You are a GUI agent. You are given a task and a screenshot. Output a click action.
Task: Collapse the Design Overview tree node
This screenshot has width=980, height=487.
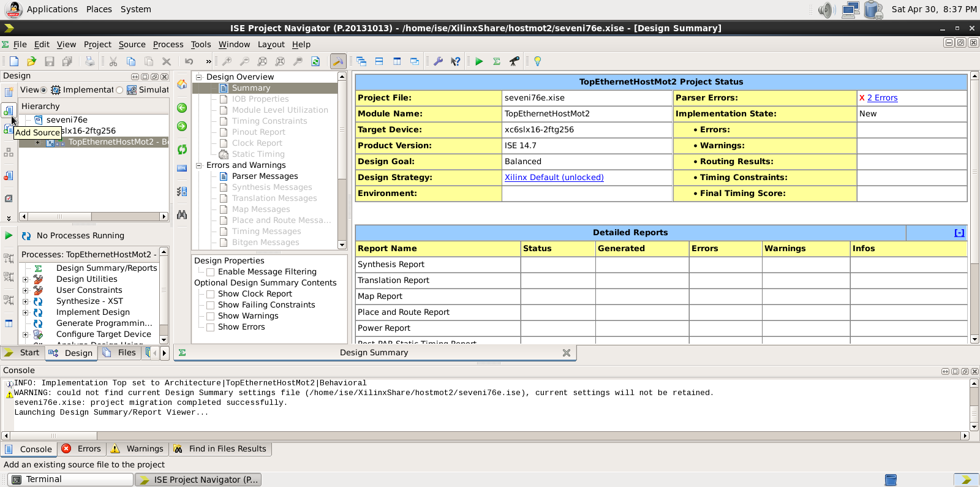(198, 77)
